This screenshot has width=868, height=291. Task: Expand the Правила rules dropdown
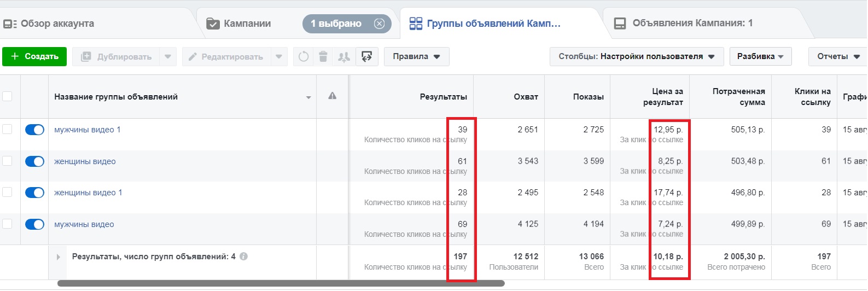point(416,56)
